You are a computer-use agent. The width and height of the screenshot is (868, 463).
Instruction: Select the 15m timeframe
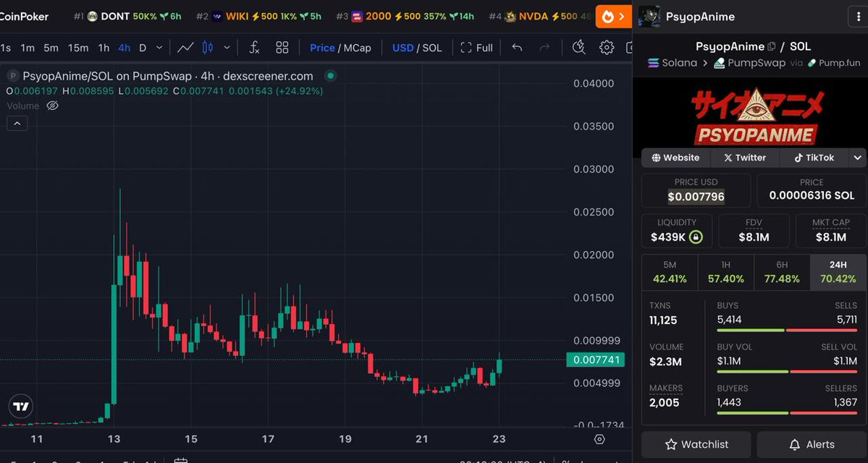(x=78, y=48)
